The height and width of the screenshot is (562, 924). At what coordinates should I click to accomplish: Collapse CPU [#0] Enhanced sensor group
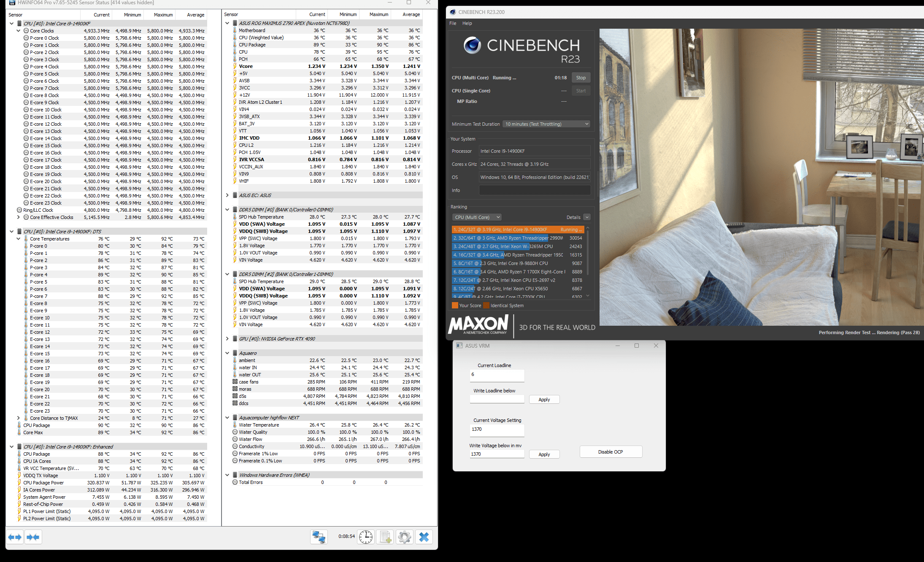click(x=12, y=447)
